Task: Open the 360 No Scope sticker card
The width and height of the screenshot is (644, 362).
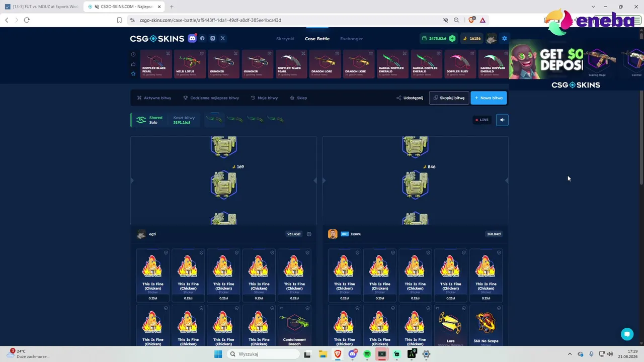Action: tap(486, 326)
